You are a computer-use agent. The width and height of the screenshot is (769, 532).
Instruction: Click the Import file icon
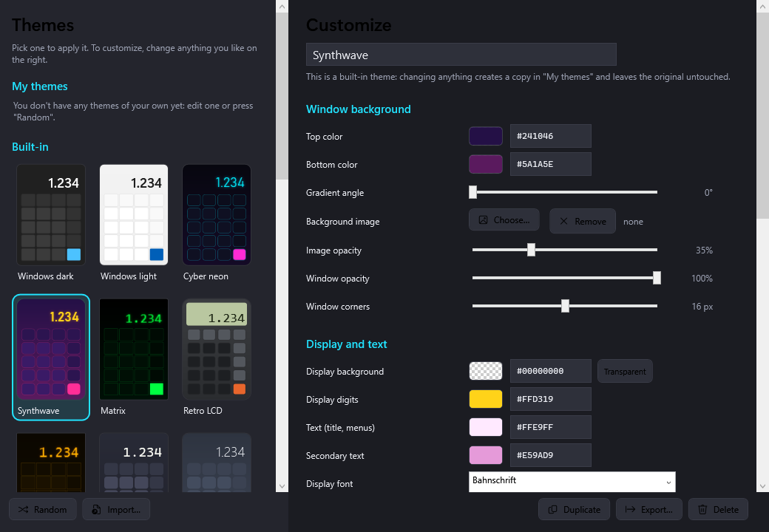97,510
